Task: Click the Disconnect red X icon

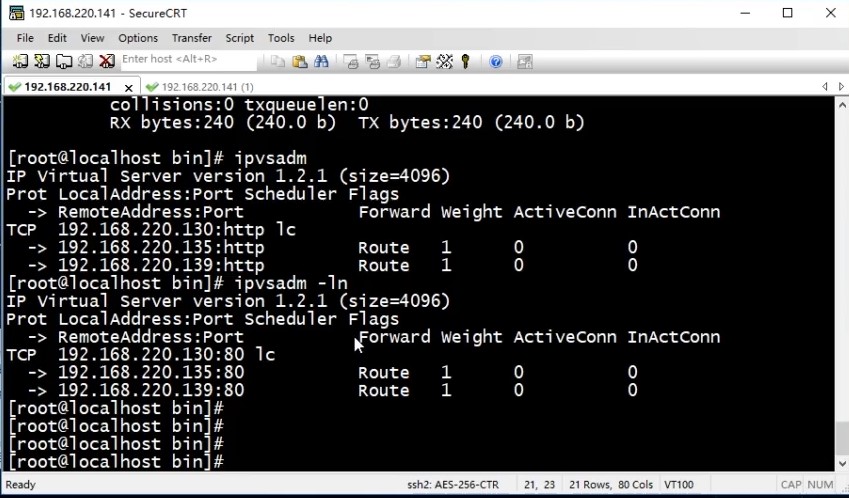Action: pyautogui.click(x=107, y=61)
